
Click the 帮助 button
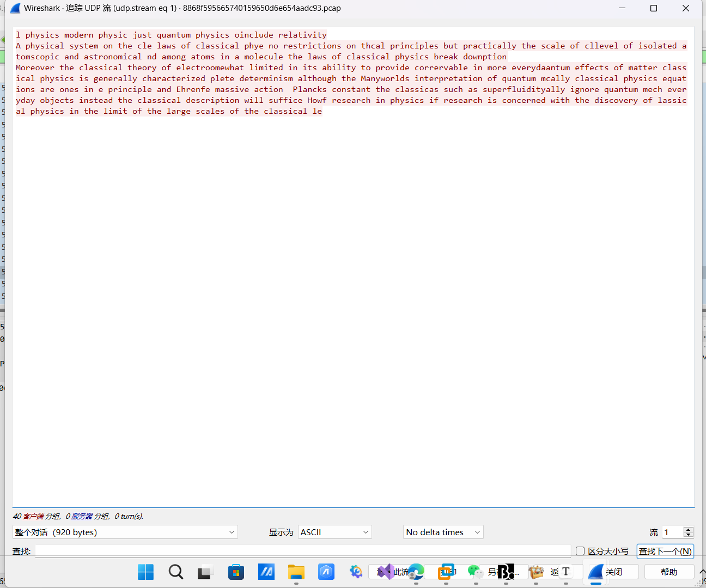pyautogui.click(x=669, y=572)
